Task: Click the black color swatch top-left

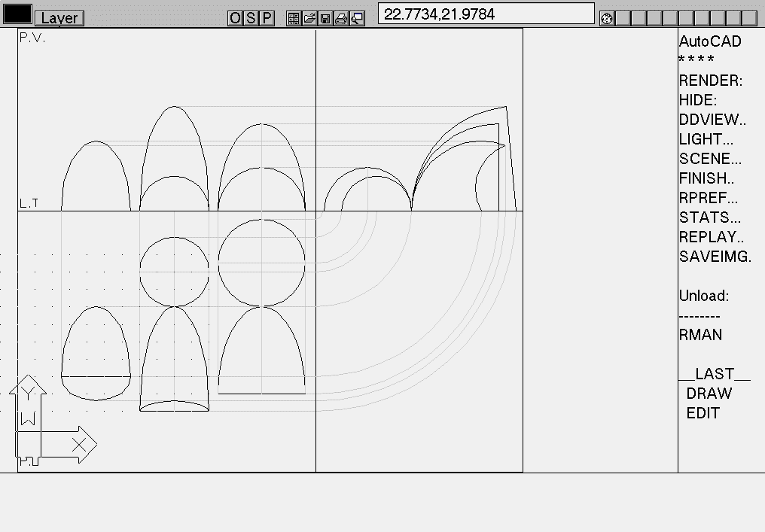Action: tap(17, 13)
